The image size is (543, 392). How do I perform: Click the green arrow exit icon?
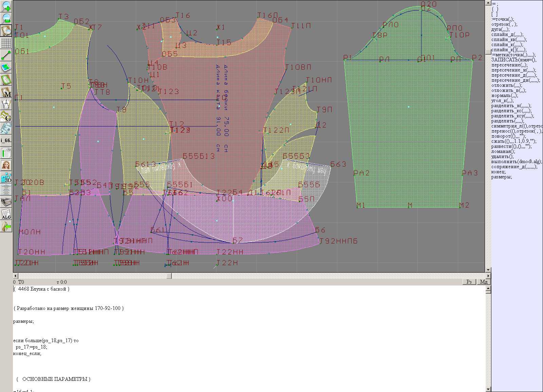click(x=6, y=226)
